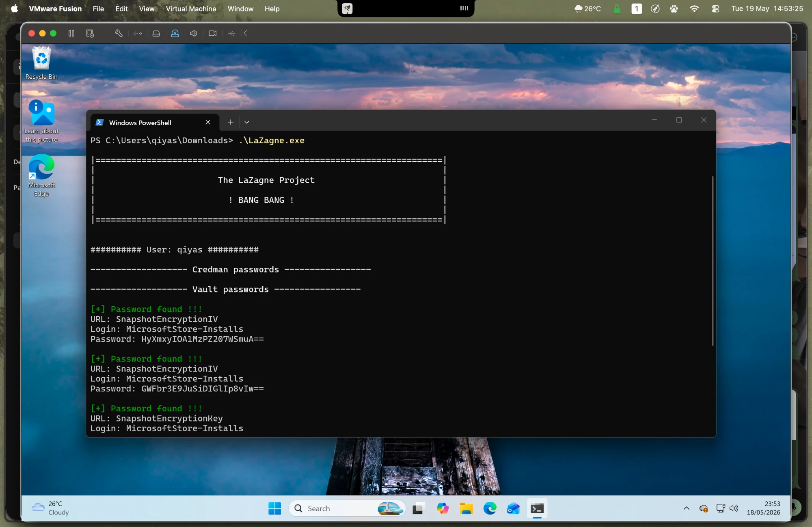Show hidden system tray icons

click(686, 508)
